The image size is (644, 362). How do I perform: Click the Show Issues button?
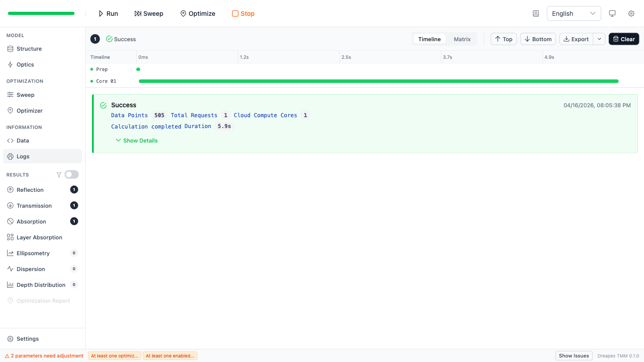click(x=574, y=356)
